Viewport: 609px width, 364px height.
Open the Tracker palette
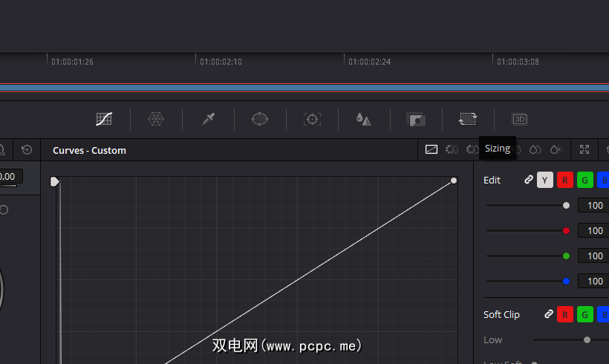312,119
